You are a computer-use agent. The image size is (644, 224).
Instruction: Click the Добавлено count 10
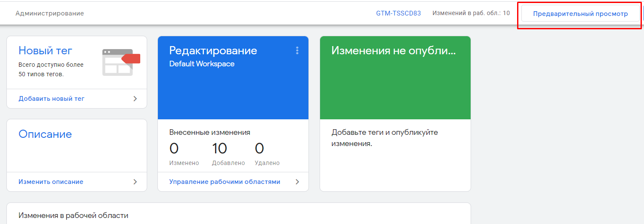[x=219, y=149]
